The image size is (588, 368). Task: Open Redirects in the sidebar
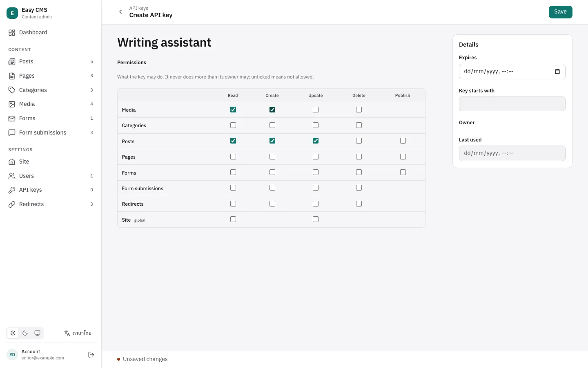(x=51, y=204)
